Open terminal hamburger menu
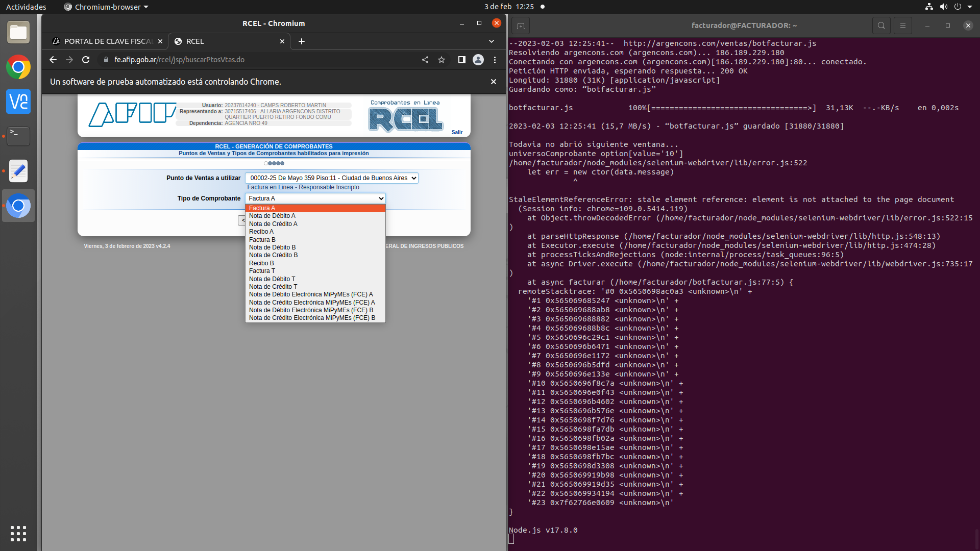Screen dimensions: 980x551 [903, 26]
